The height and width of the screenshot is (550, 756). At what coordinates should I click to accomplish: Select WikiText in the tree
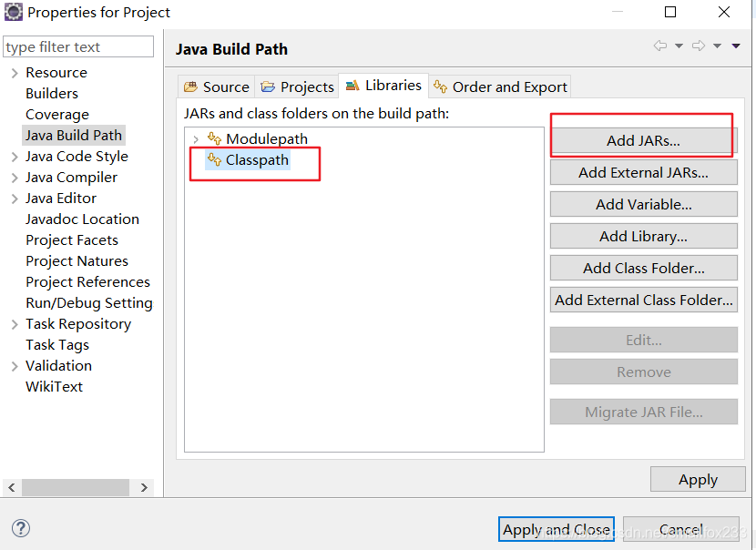click(54, 386)
